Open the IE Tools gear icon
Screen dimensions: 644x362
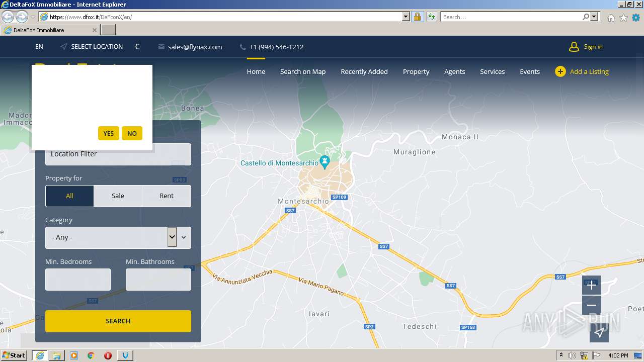(636, 18)
